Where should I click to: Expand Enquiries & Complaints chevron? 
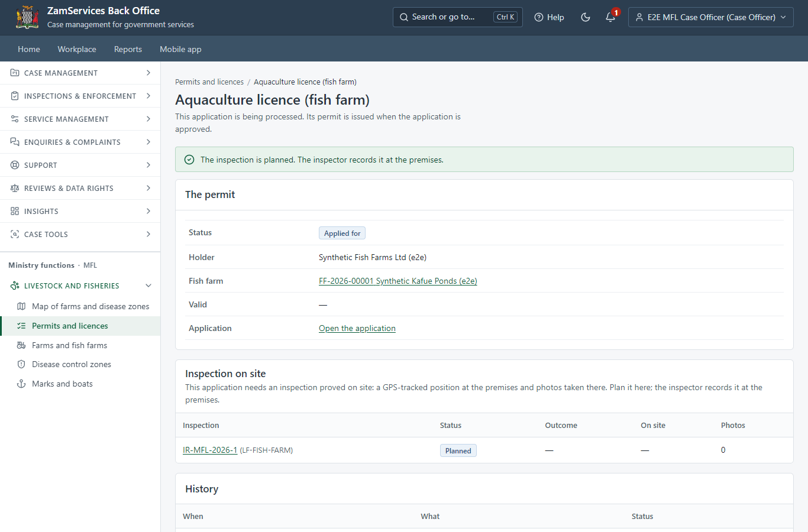(x=148, y=142)
